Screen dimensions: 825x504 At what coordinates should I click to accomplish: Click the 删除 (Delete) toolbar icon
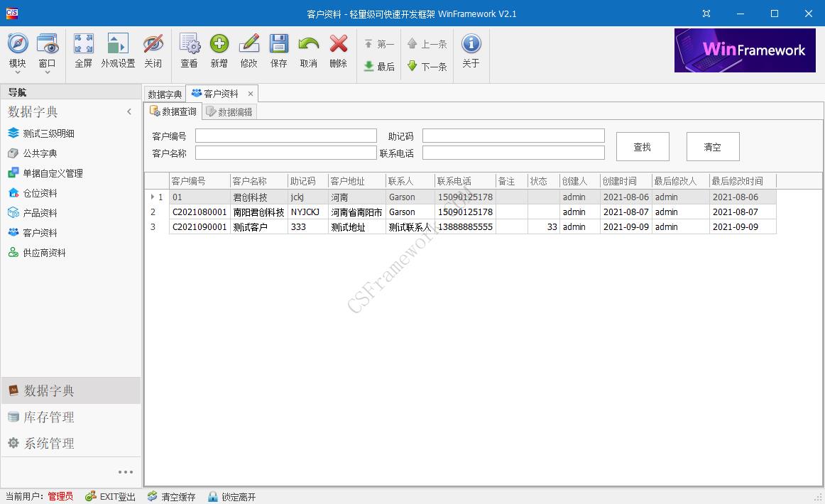339,50
